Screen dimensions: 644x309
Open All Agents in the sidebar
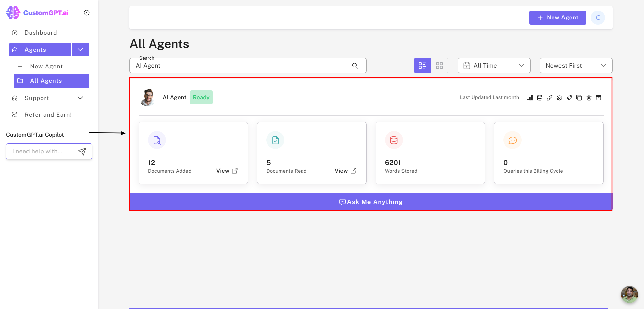coord(51,81)
